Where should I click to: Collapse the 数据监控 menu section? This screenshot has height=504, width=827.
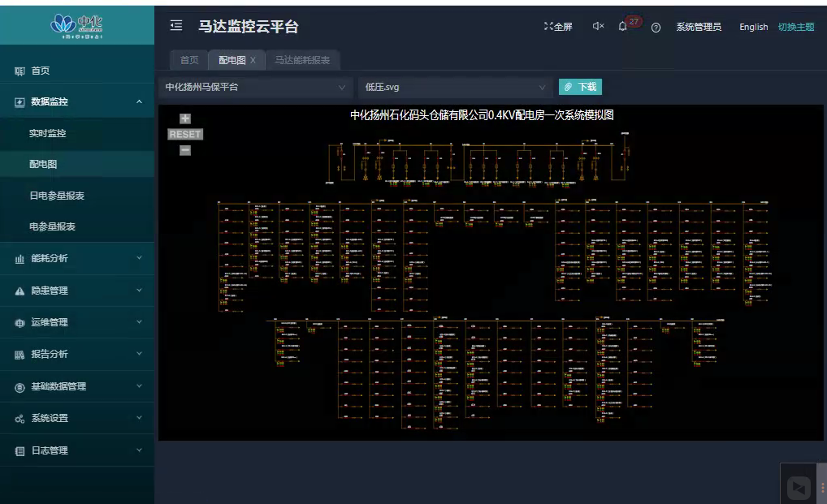(x=77, y=102)
